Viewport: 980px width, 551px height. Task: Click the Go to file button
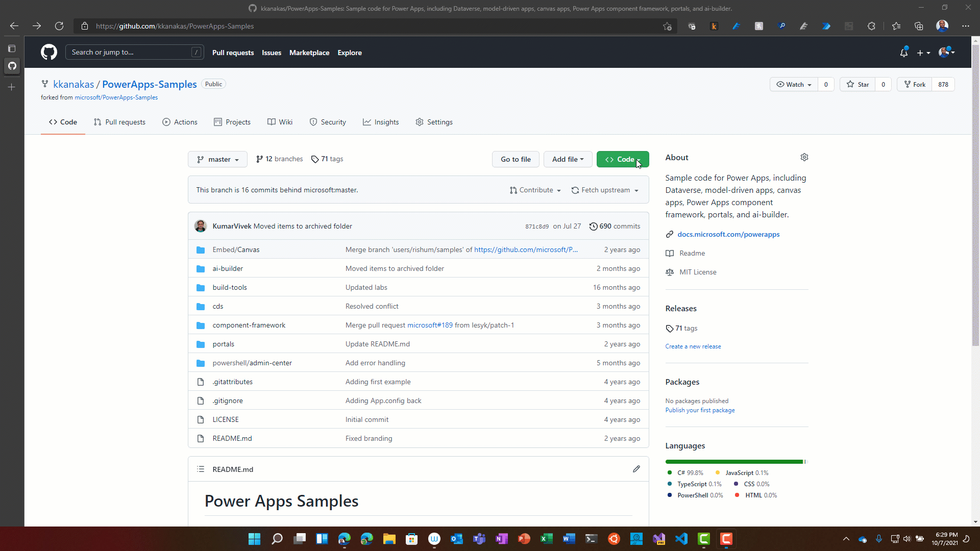tap(516, 159)
